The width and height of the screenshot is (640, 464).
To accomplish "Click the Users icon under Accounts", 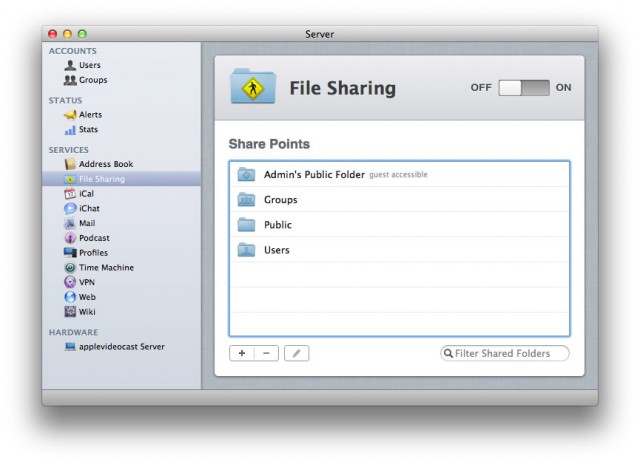I will pyautogui.click(x=70, y=65).
